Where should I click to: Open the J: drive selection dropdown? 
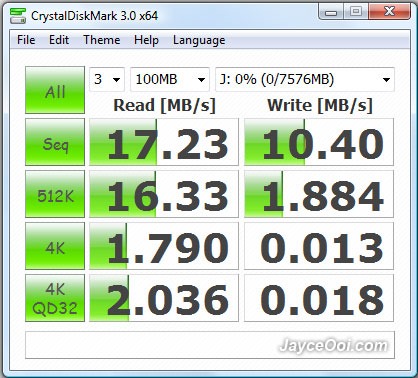(305, 79)
